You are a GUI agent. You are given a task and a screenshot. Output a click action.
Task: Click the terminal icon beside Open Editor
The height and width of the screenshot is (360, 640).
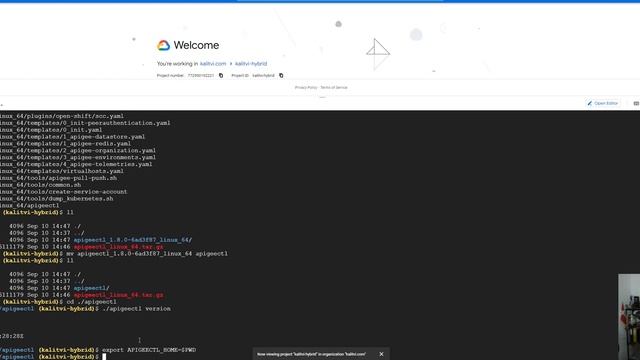point(636,103)
